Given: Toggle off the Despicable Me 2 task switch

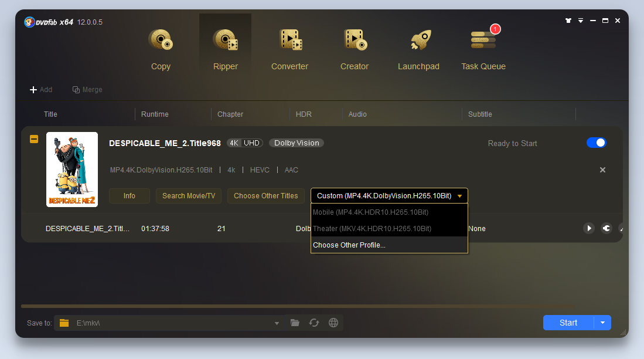Looking at the screenshot, I should (596, 143).
